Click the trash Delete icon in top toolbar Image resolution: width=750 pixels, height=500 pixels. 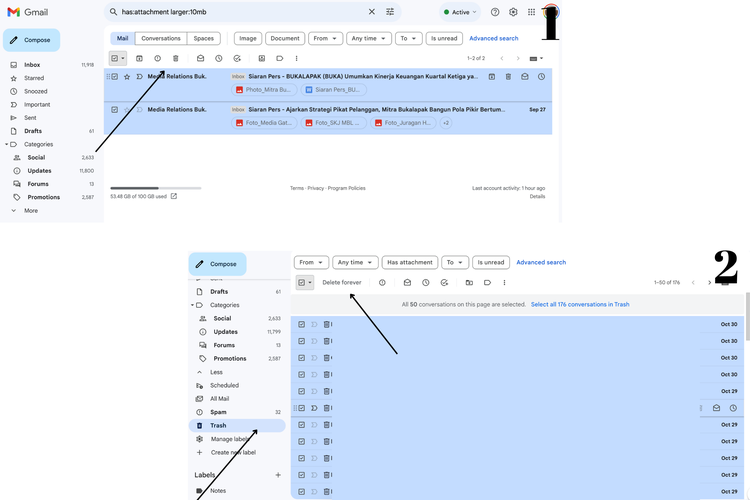pos(176,58)
